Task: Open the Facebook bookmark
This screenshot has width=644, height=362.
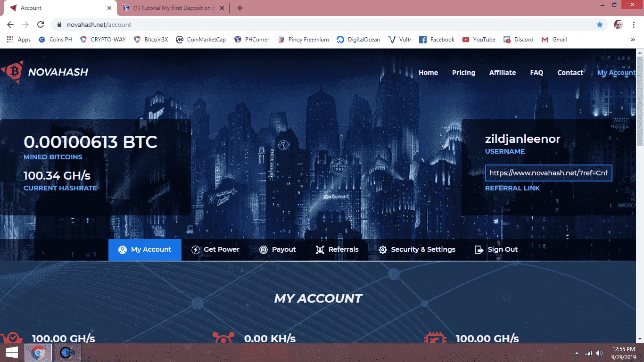Action: [437, 40]
